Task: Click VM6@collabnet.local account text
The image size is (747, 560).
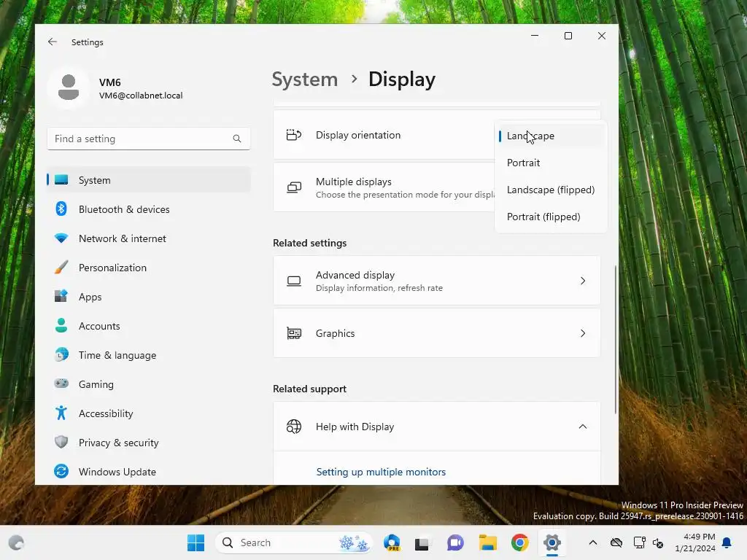Action: point(141,96)
